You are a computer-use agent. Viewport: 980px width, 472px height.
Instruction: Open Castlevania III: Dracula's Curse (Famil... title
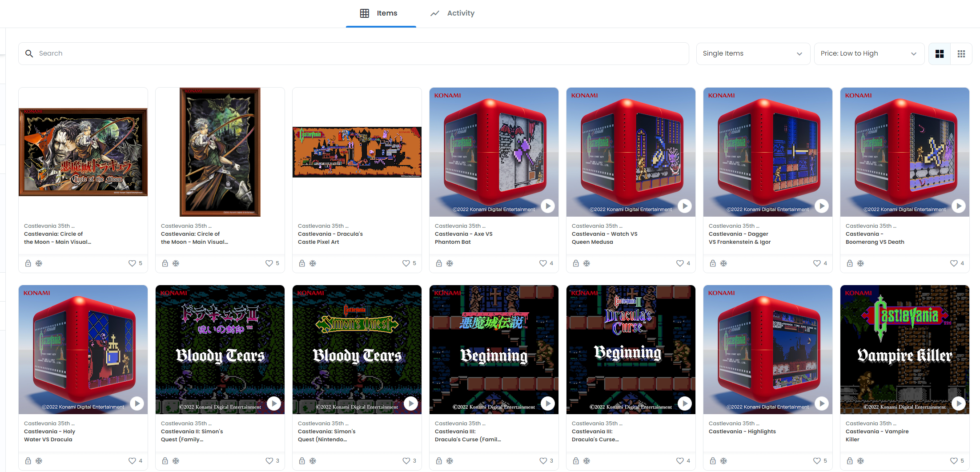[x=468, y=436]
